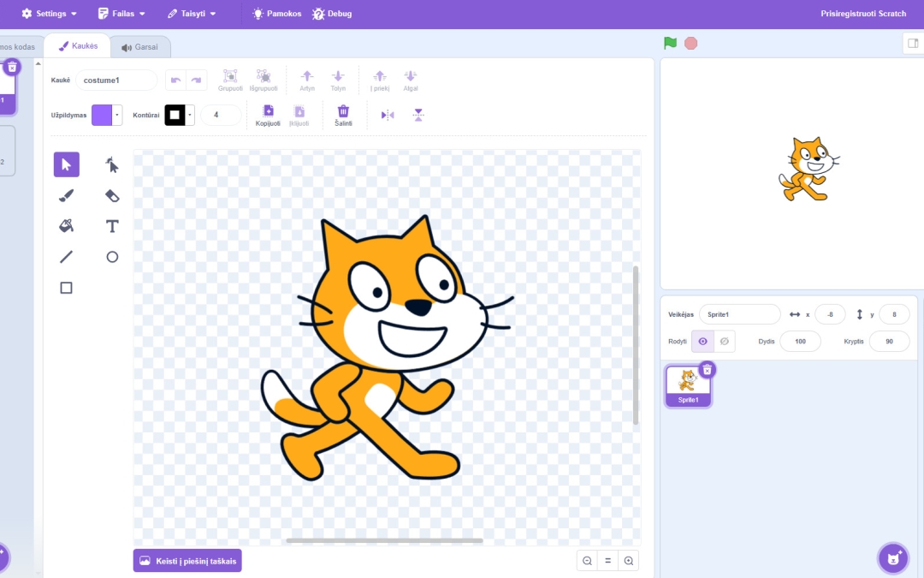The image size is (924, 578).
Task: Click Prisiregistruoti Scratch link
Action: click(863, 14)
